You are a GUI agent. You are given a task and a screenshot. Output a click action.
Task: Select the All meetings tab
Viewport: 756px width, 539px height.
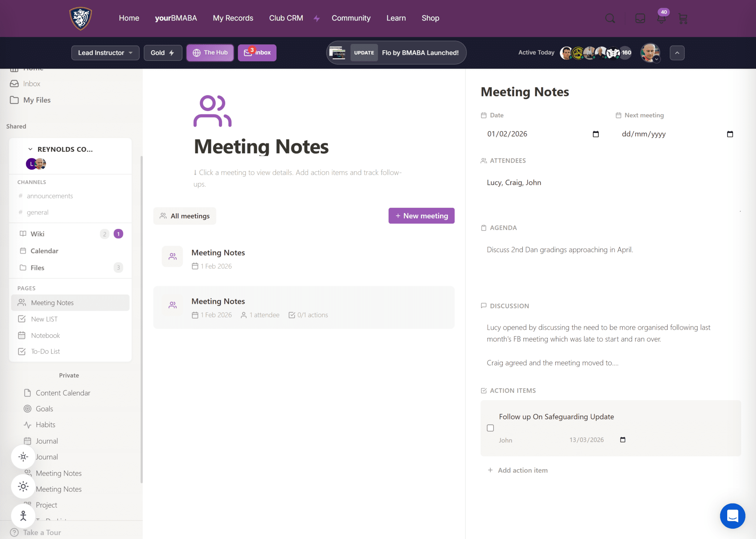185,216
